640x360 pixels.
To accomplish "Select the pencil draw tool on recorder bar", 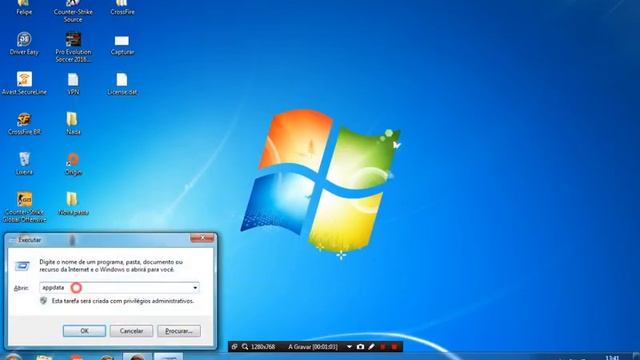I will tap(371, 347).
